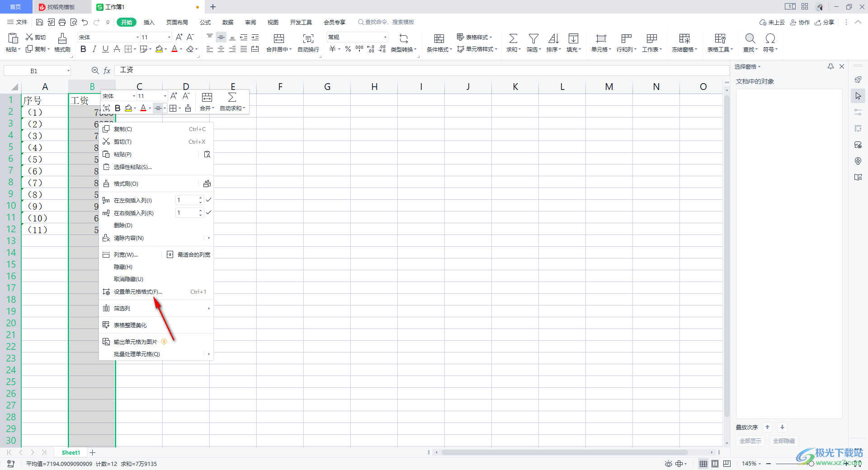Select column G header
The image size is (868, 470).
(x=327, y=86)
